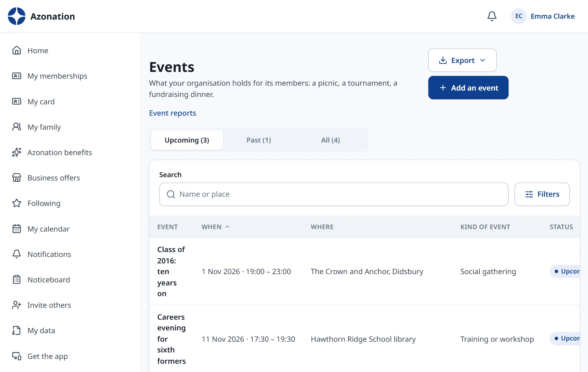
Task: Open Emma Clarke profile name
Action: 552,16
